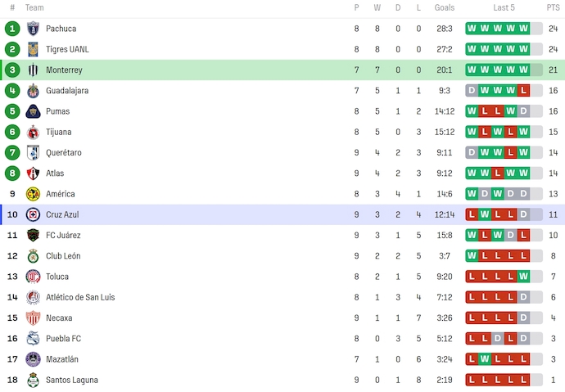Sort table by PTS column header
Image resolution: width=565 pixels, height=392 pixels.
[x=553, y=7]
